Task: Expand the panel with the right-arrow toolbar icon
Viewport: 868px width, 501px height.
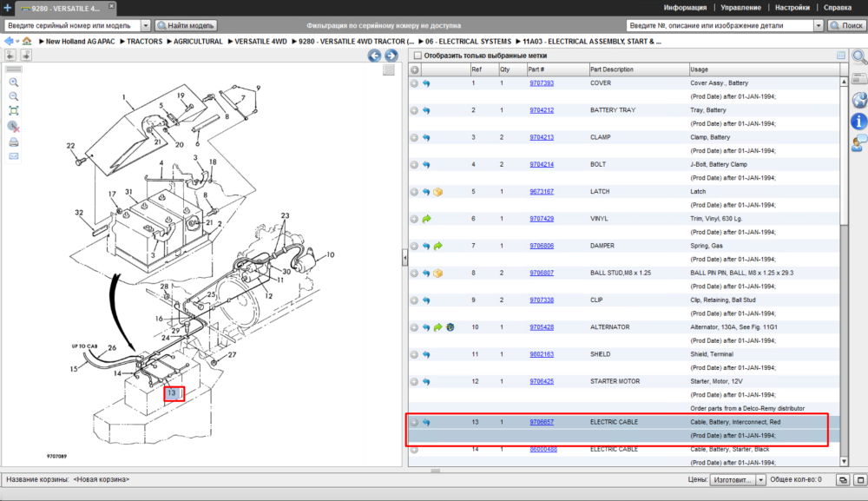Action: (26, 55)
